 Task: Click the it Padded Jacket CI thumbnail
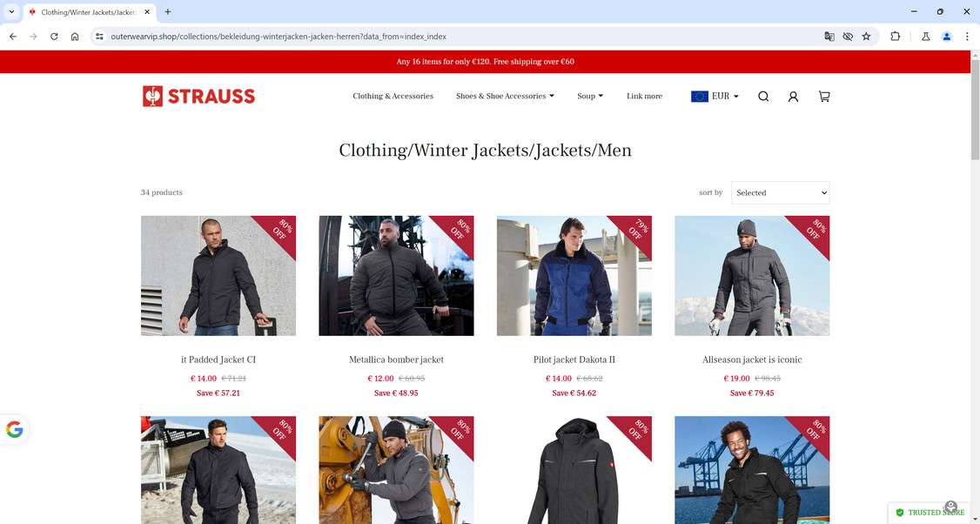click(218, 276)
